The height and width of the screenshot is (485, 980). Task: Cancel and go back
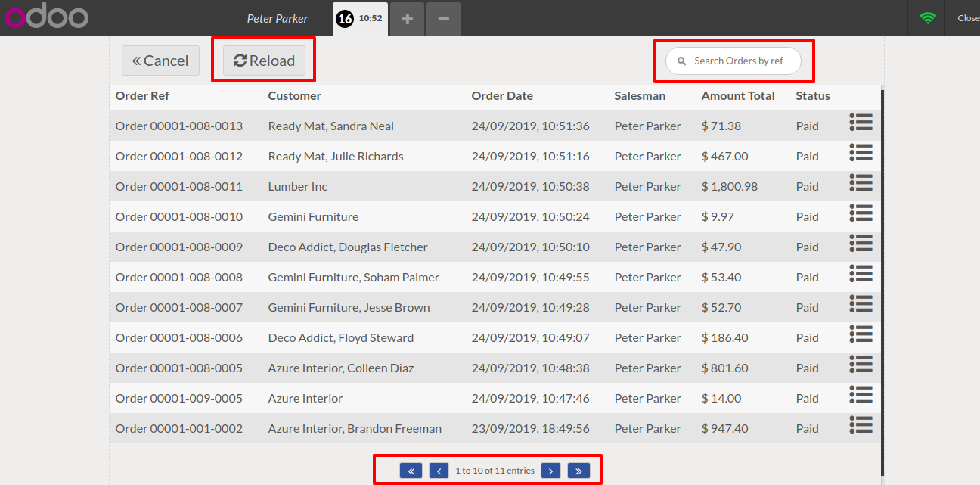click(160, 61)
